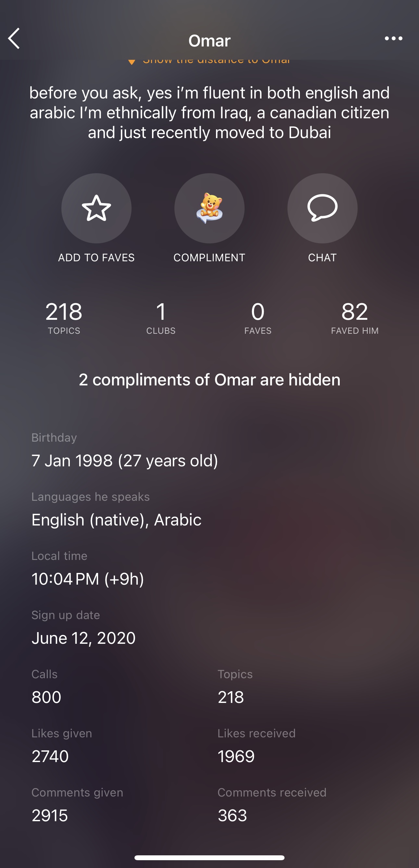Tap the teddy bear Compliment icon
Screen dimensions: 419x868
pos(209,208)
